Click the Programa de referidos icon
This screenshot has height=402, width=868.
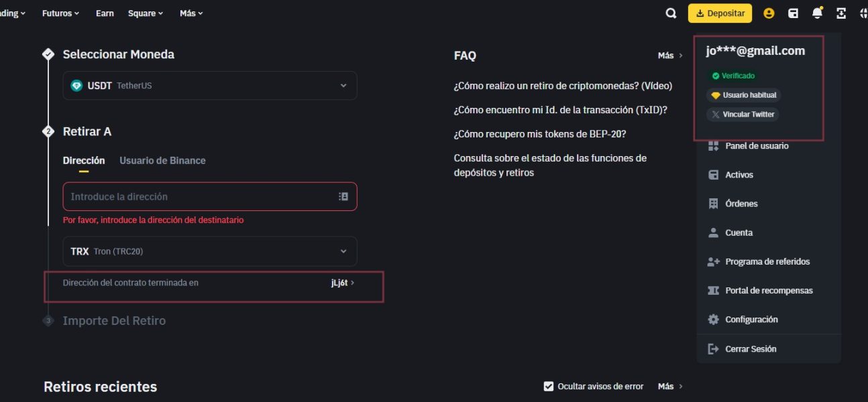coord(713,262)
